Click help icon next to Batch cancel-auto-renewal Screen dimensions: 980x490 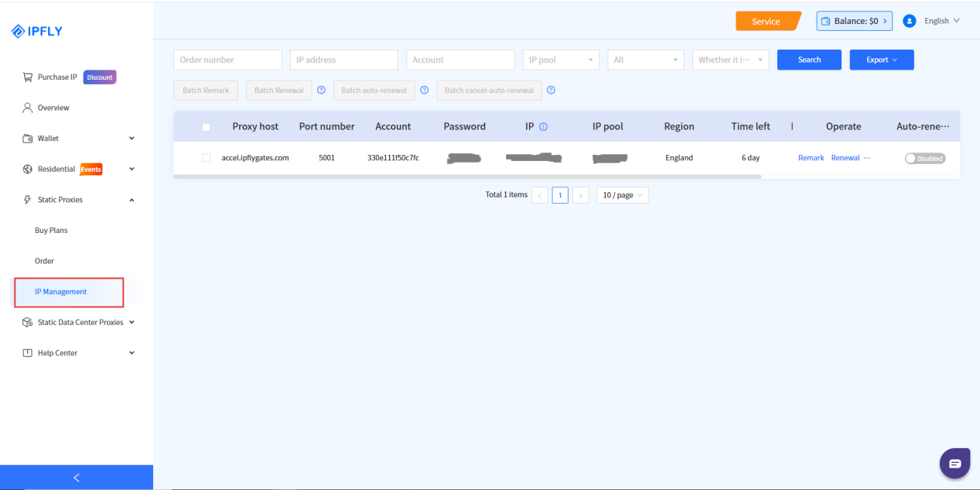click(551, 91)
